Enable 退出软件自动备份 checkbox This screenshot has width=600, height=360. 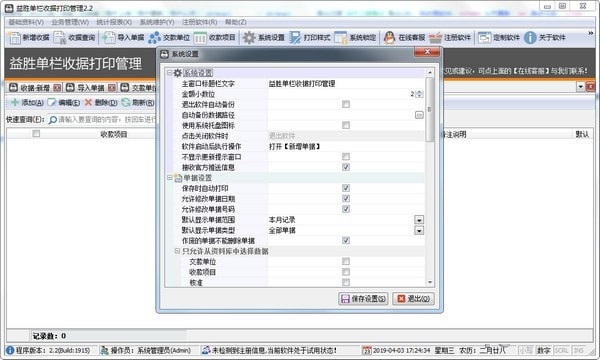[346, 104]
